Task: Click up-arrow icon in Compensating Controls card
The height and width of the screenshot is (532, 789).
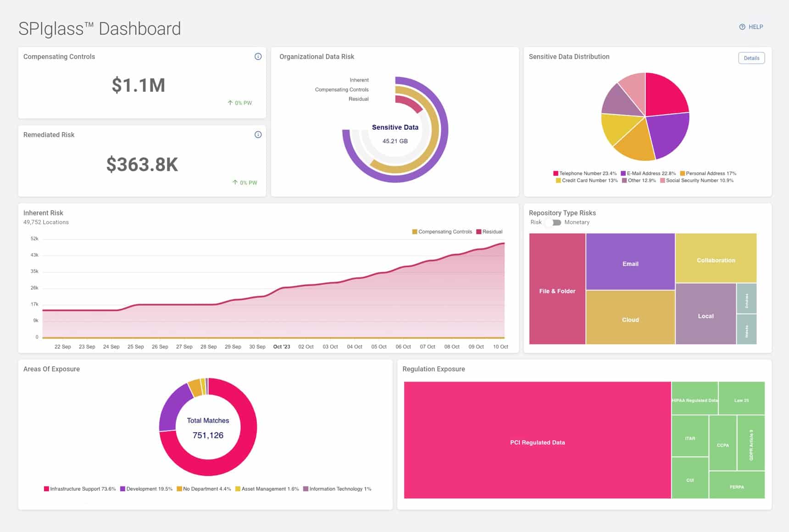Action: tap(230, 103)
